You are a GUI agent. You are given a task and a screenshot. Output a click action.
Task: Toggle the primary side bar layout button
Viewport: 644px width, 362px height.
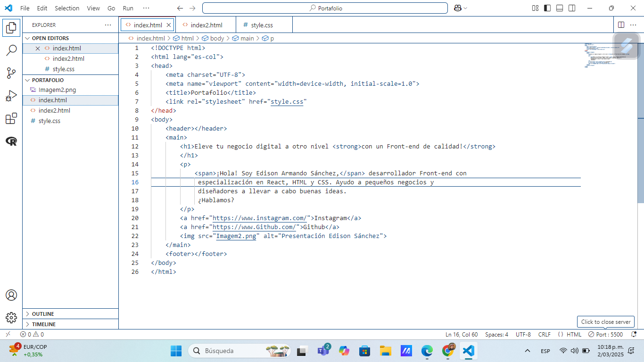tap(547, 8)
